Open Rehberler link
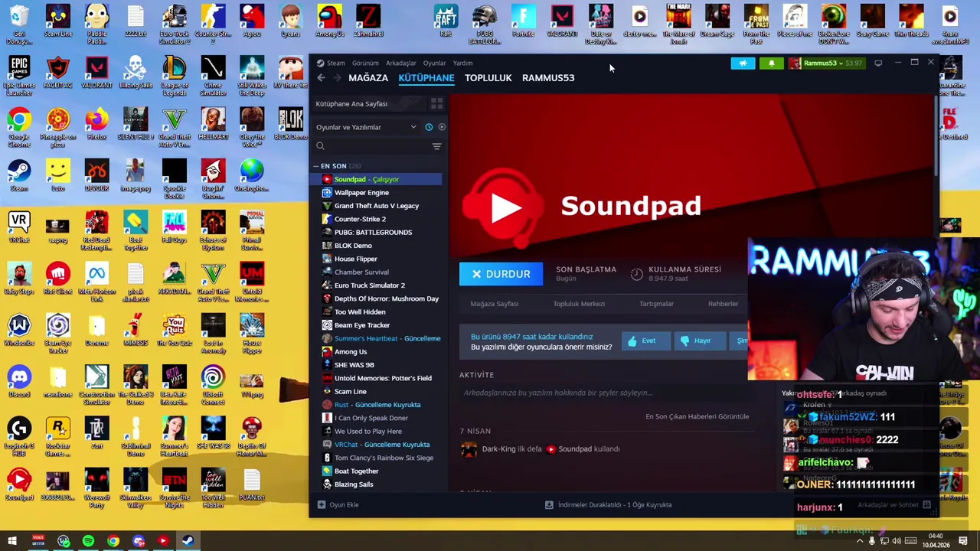Image resolution: width=980 pixels, height=551 pixels. [723, 304]
